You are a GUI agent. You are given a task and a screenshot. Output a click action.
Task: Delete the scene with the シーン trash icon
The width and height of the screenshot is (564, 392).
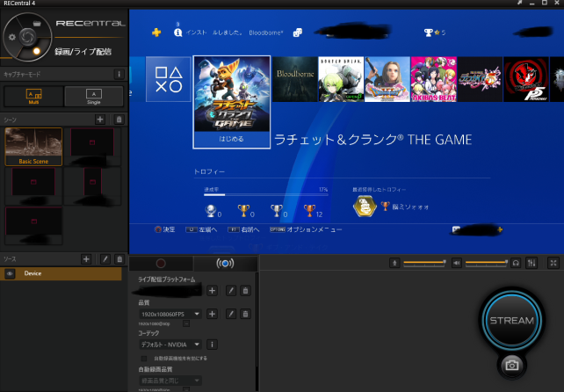point(119,120)
